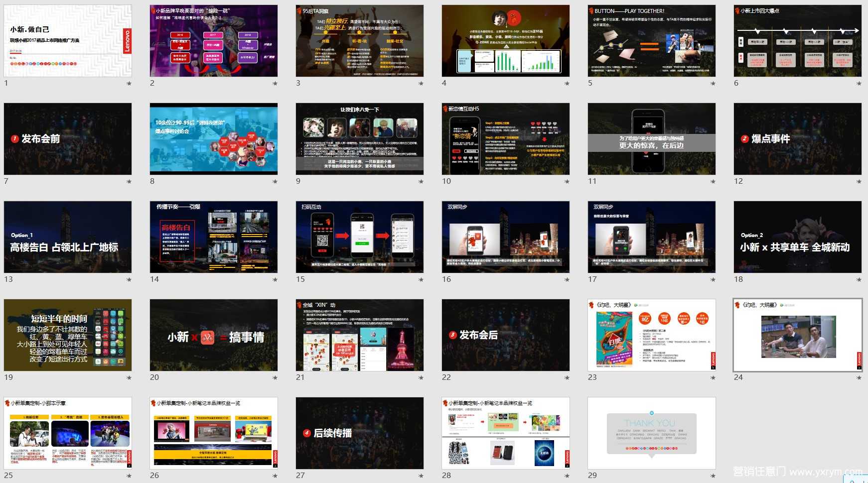This screenshot has height=483, width=868.
Task: Click the star icon beneath slide 11
Action: pos(713,182)
